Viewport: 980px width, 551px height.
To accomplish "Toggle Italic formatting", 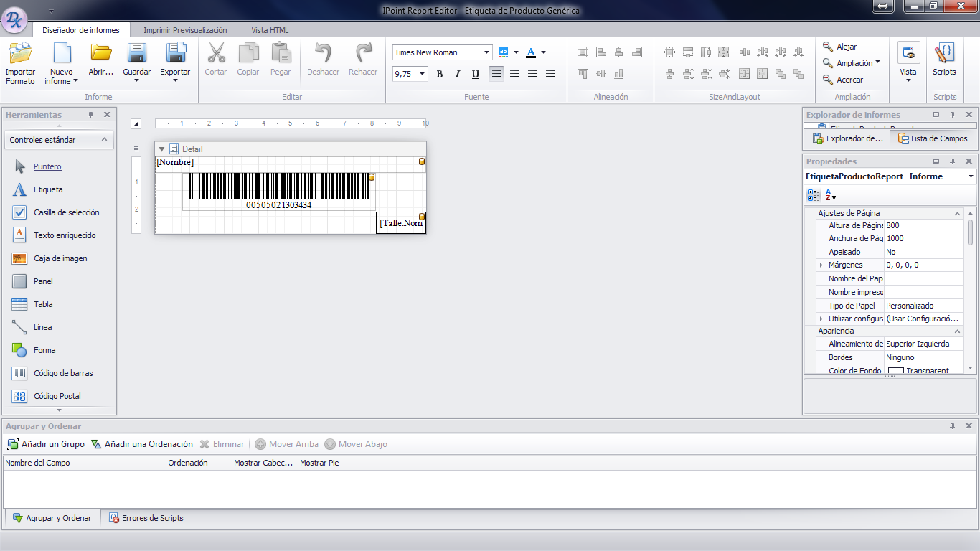I will pyautogui.click(x=457, y=74).
